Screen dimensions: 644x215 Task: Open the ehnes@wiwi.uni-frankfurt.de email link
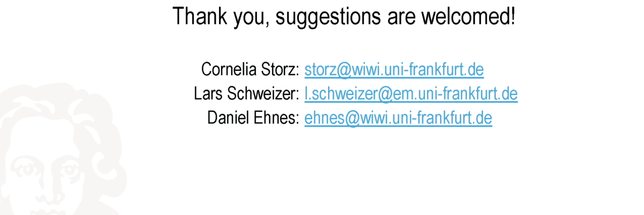(x=398, y=118)
